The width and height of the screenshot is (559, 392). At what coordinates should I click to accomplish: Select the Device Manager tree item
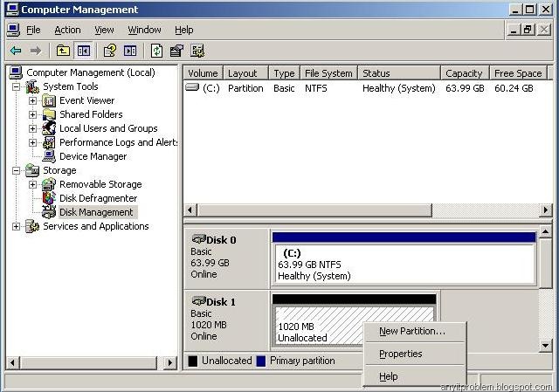coord(93,156)
